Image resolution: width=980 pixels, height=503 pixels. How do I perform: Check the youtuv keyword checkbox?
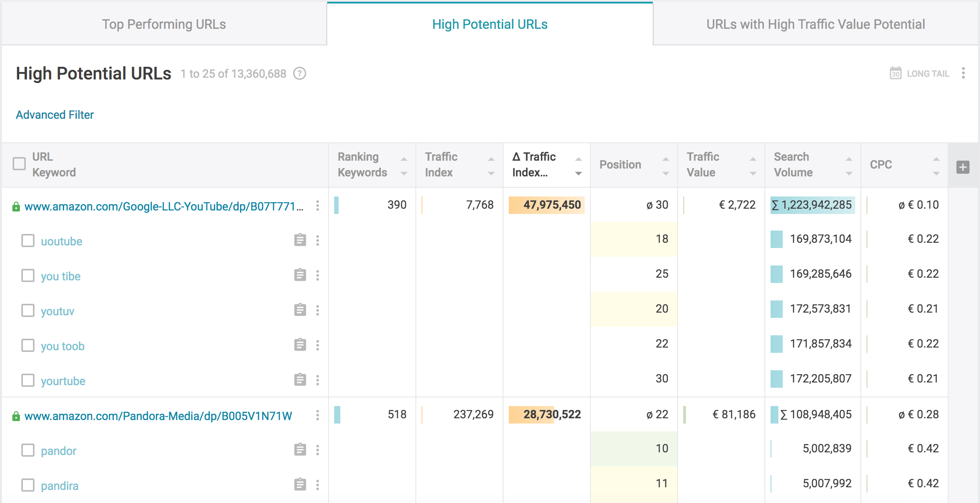pos(28,310)
